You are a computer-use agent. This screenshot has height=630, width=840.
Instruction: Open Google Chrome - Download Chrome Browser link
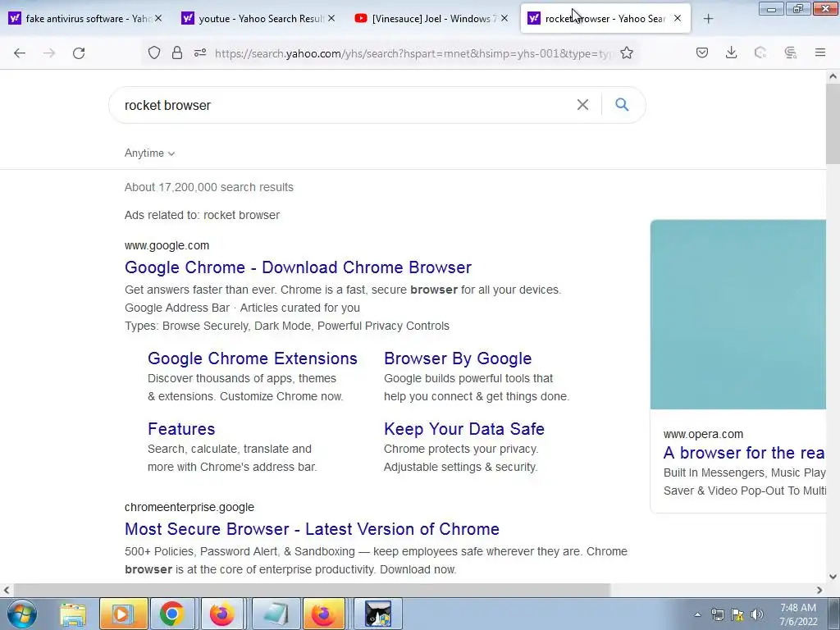298,267
